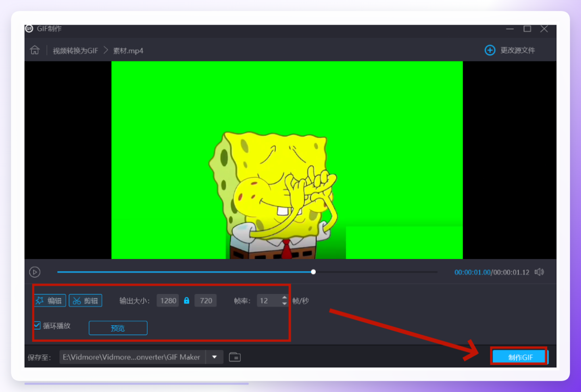Click the plus icon to change source file
This screenshot has width=581, height=392.
click(x=490, y=50)
